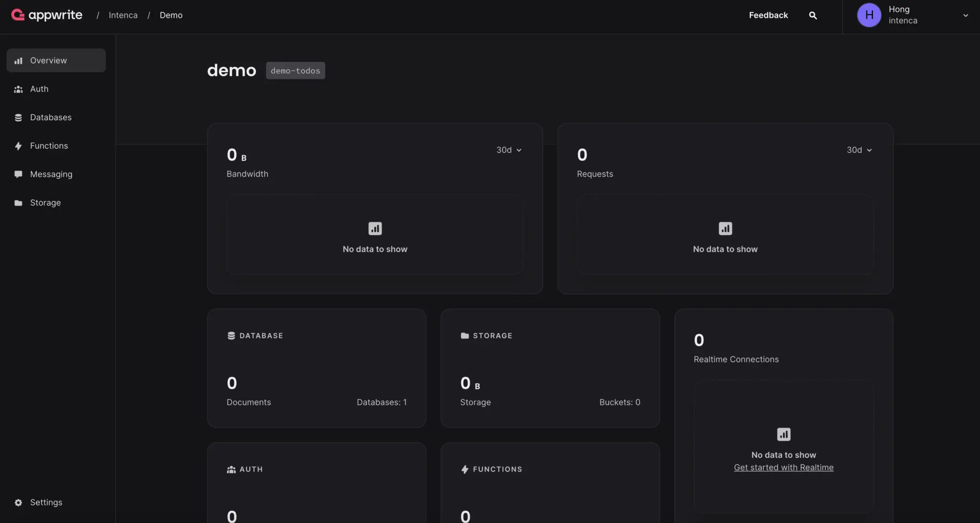Click the Feedback button
Screen dimensions: 980x523
pos(768,15)
